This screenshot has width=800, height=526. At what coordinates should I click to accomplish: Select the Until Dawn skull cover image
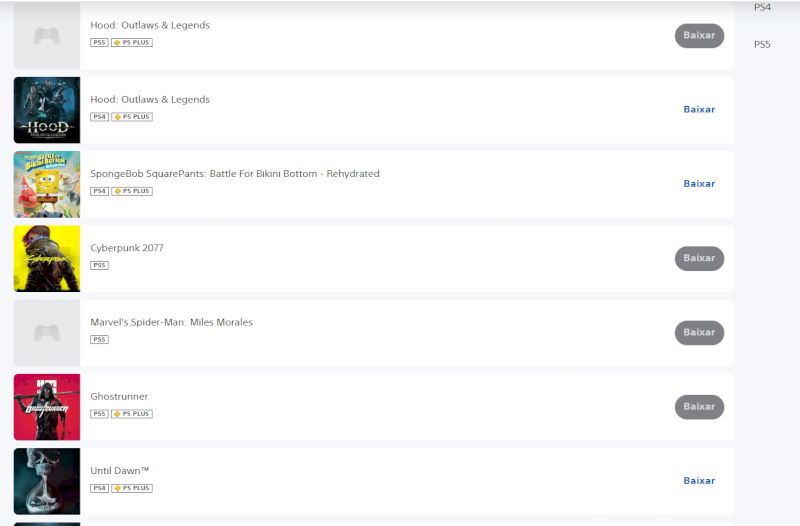click(x=47, y=481)
